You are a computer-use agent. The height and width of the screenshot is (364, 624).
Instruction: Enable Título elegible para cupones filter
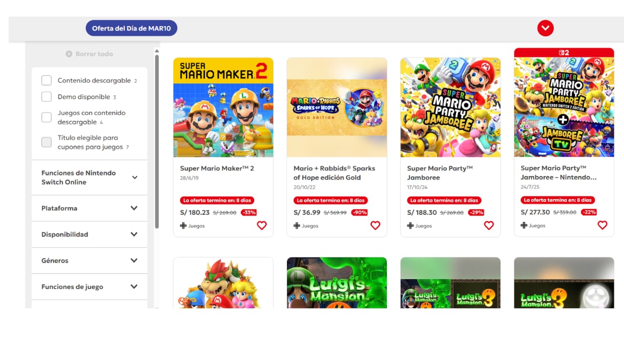(x=46, y=141)
